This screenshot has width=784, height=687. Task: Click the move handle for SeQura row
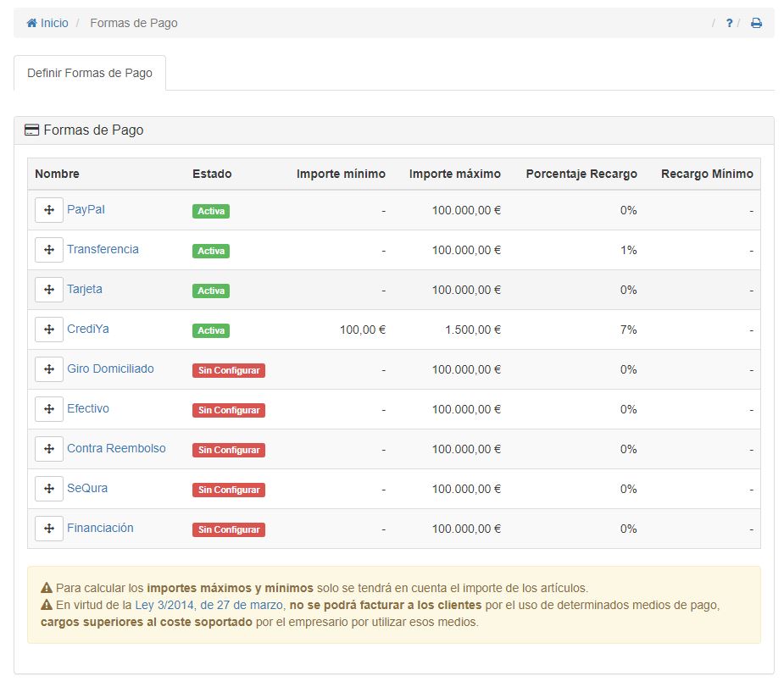(49, 489)
